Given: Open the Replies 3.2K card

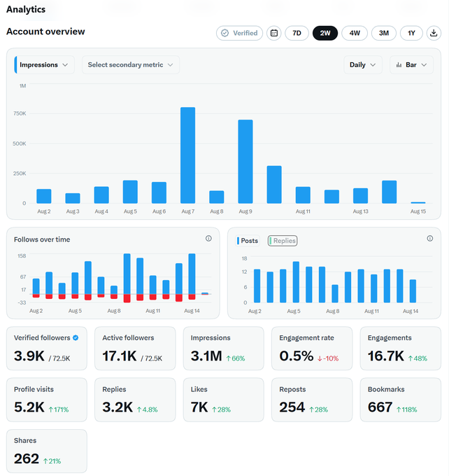Looking at the screenshot, I should pyautogui.click(x=135, y=400).
